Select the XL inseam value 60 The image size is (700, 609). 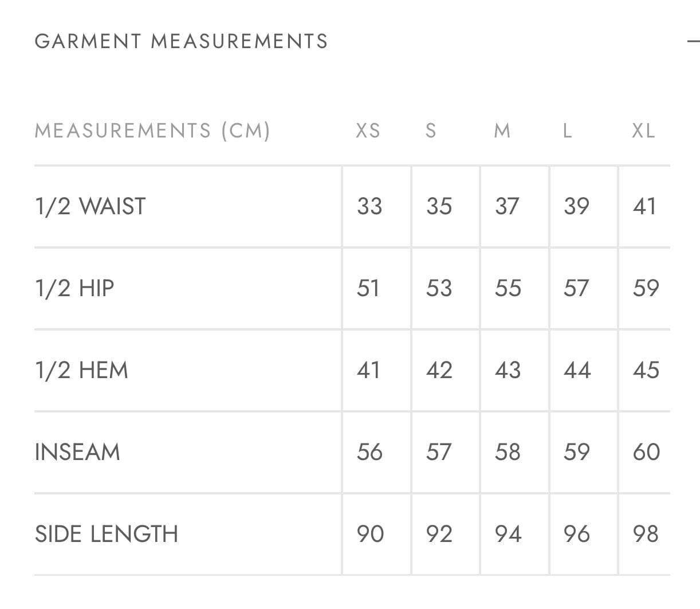click(646, 452)
